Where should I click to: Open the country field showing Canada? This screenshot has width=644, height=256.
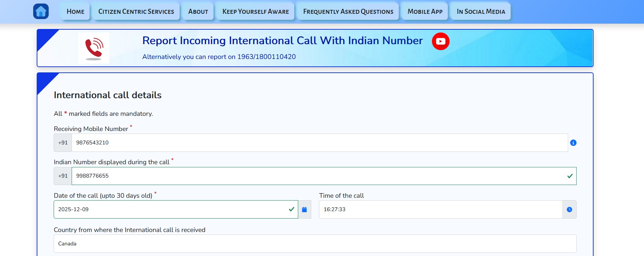click(x=315, y=244)
